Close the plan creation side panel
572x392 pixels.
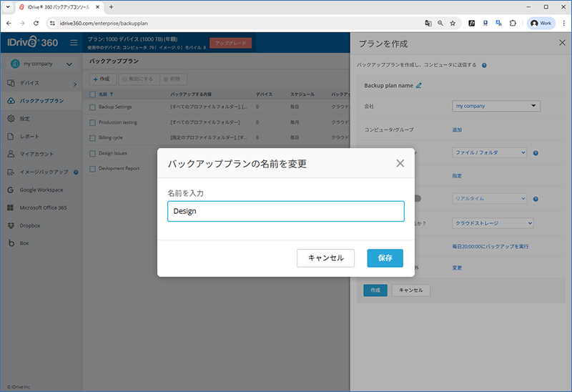[561, 43]
